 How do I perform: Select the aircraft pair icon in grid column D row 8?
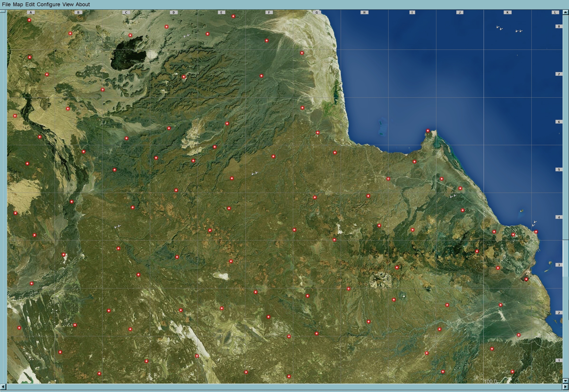tap(187, 36)
